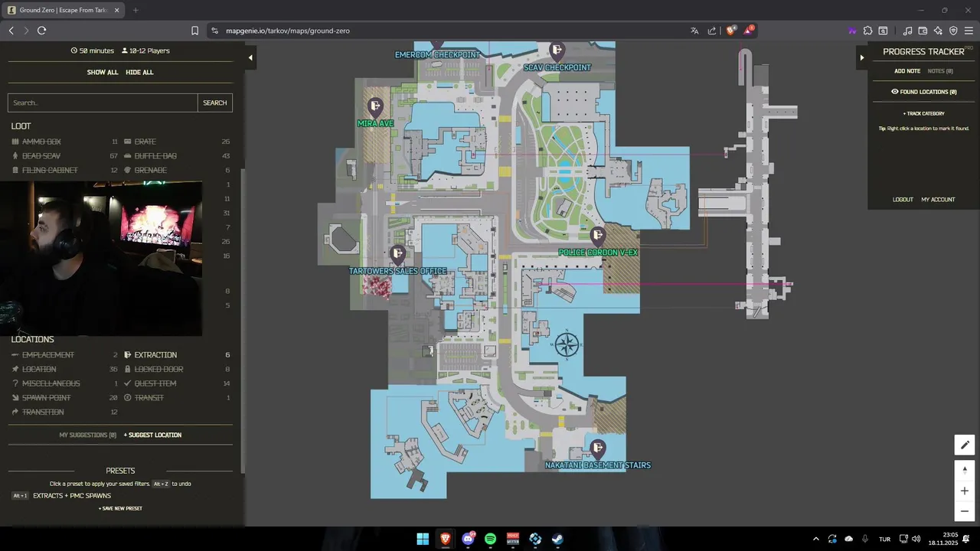The height and width of the screenshot is (551, 980).
Task: Open Leo AI sparkle icon
Action: click(938, 31)
